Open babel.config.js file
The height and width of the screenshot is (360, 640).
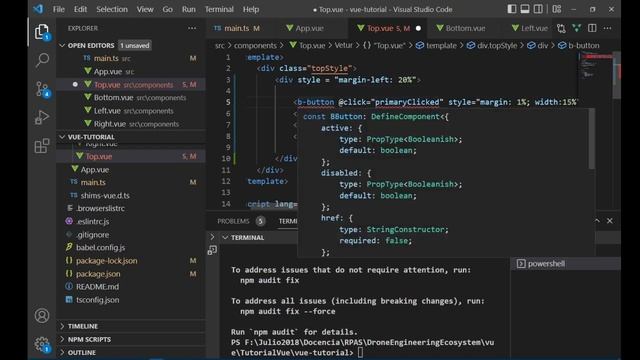click(x=131, y=247)
